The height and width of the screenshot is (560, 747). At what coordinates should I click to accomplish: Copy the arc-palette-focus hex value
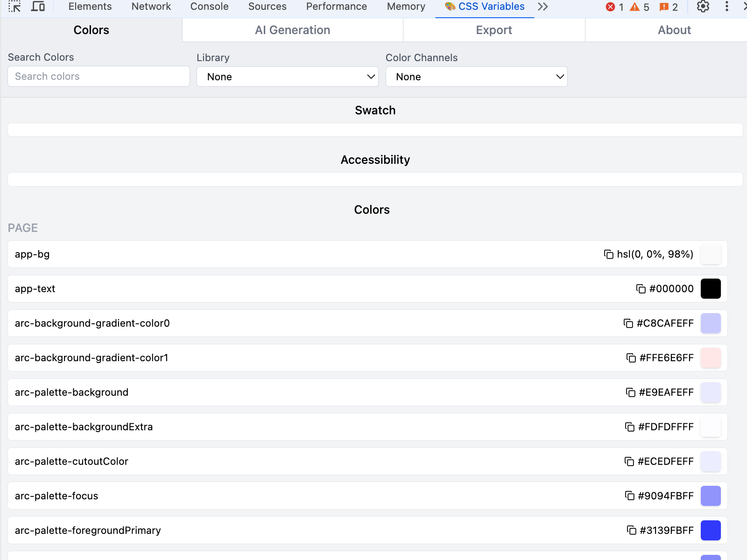coord(629,496)
